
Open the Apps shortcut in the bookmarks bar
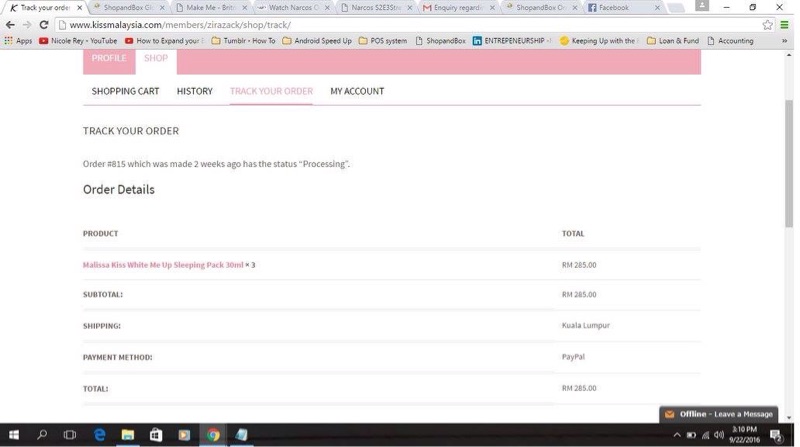pyautogui.click(x=18, y=41)
